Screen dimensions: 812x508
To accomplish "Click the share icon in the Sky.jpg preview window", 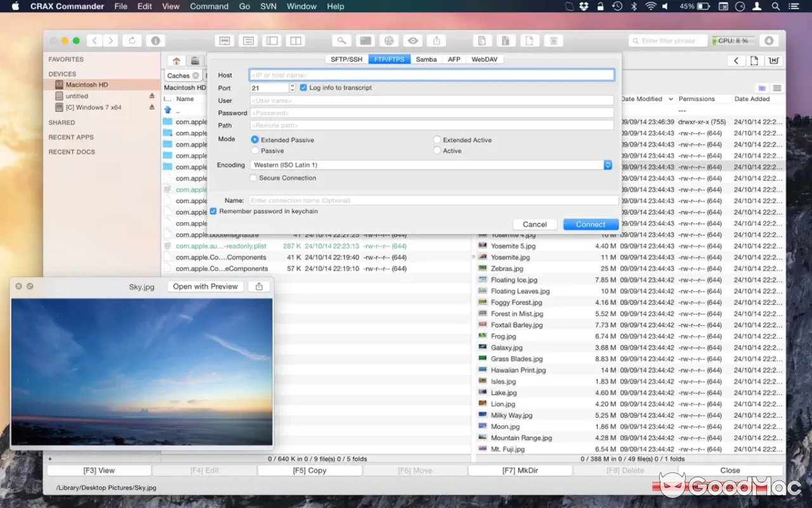I will coord(259,286).
